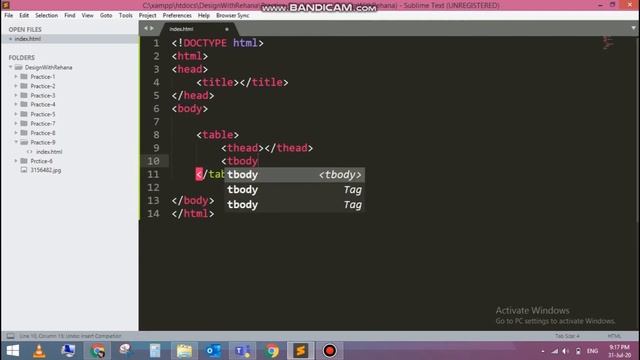Open Outlook from the taskbar

[213, 351]
